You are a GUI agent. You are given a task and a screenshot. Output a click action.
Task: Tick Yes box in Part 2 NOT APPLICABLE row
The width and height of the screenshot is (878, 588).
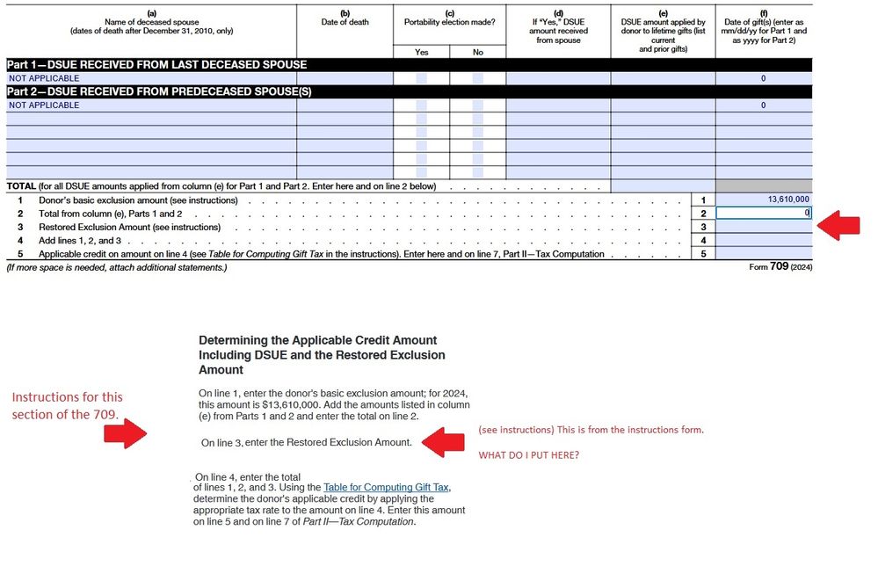(x=422, y=105)
